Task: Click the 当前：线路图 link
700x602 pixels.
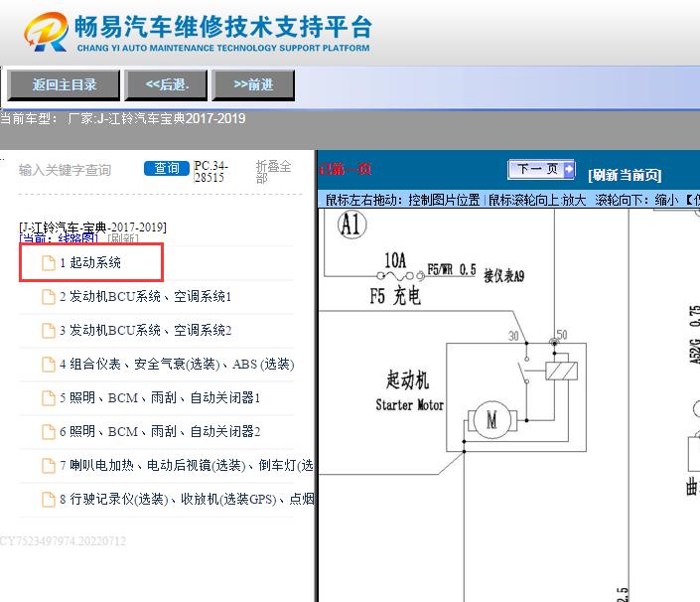Action: point(59,238)
